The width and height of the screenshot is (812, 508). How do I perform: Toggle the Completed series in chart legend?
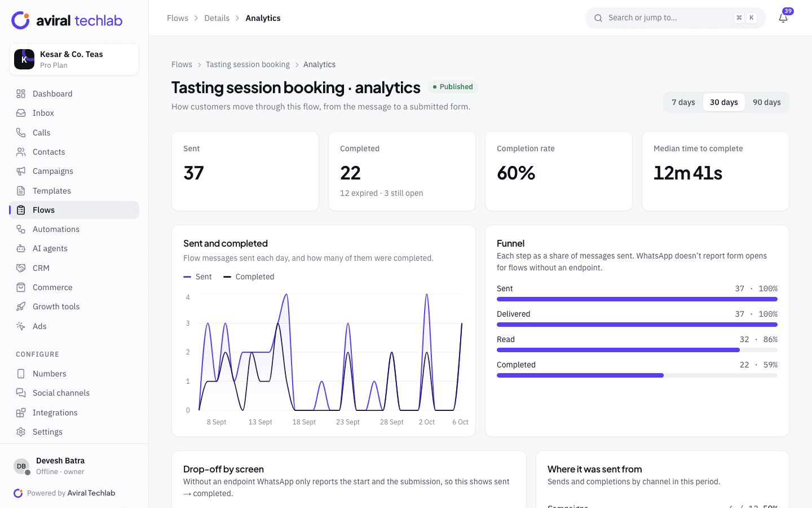249,277
